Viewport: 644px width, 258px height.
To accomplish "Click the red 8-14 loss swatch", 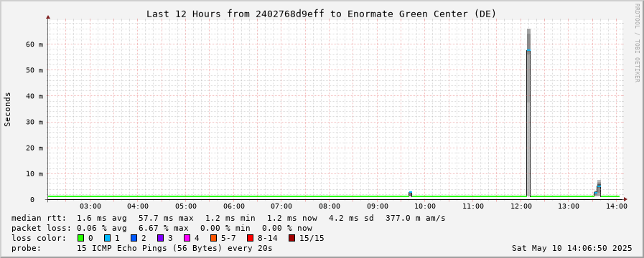I will (x=250, y=238).
